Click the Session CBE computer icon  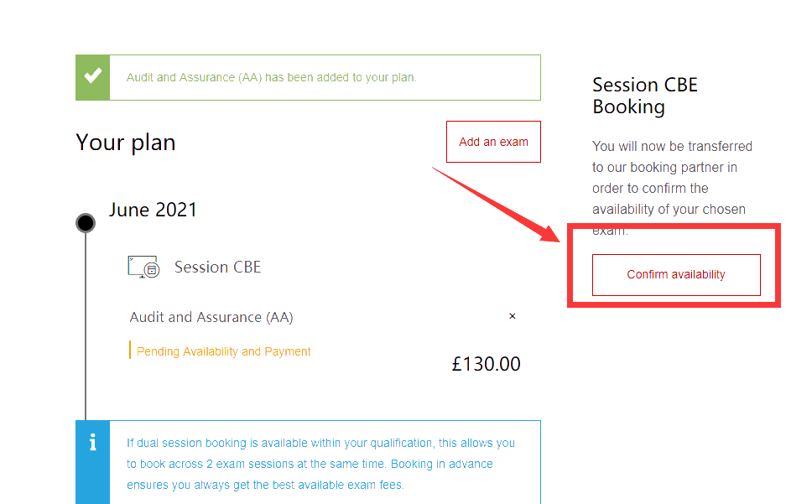click(x=143, y=267)
